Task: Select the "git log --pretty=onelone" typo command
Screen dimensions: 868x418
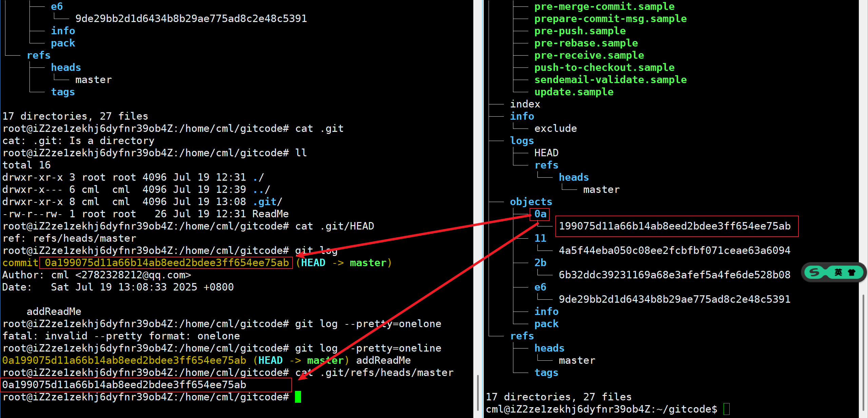Action: pyautogui.click(x=368, y=324)
